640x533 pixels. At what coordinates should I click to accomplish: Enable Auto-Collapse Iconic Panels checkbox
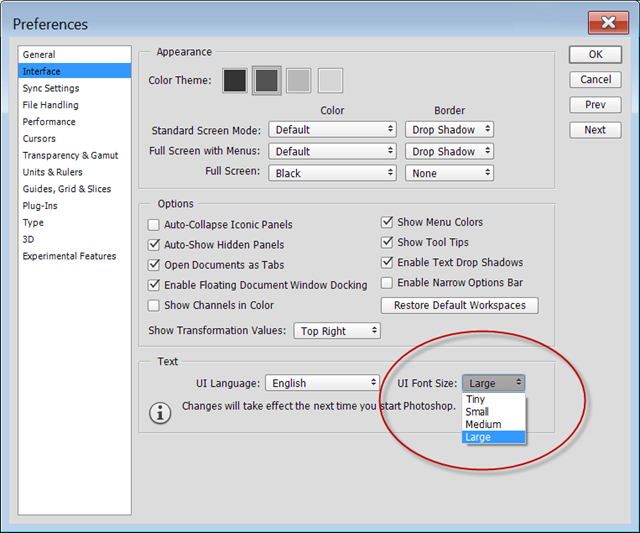point(153,225)
